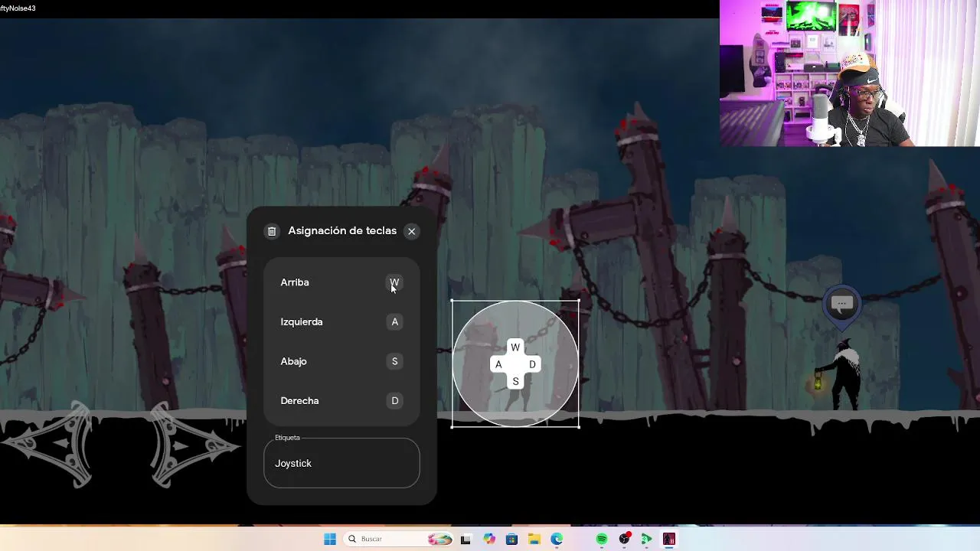Click the Buscar search box in taskbar
Image resolution: width=980 pixels, height=551 pixels.
coord(398,539)
